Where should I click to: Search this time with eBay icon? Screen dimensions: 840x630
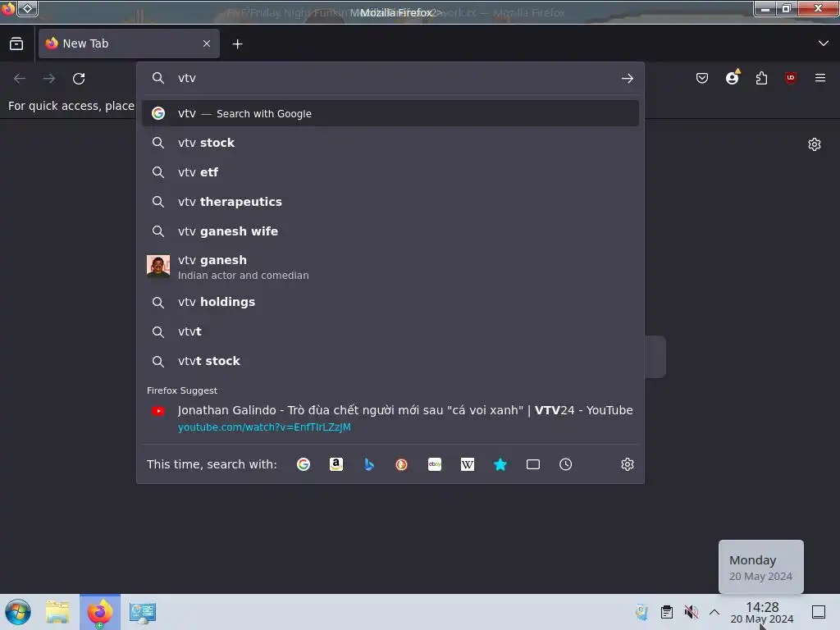pyautogui.click(x=435, y=464)
